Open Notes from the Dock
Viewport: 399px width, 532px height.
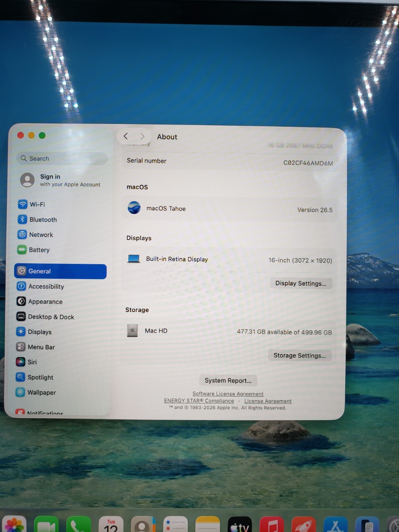point(207,525)
